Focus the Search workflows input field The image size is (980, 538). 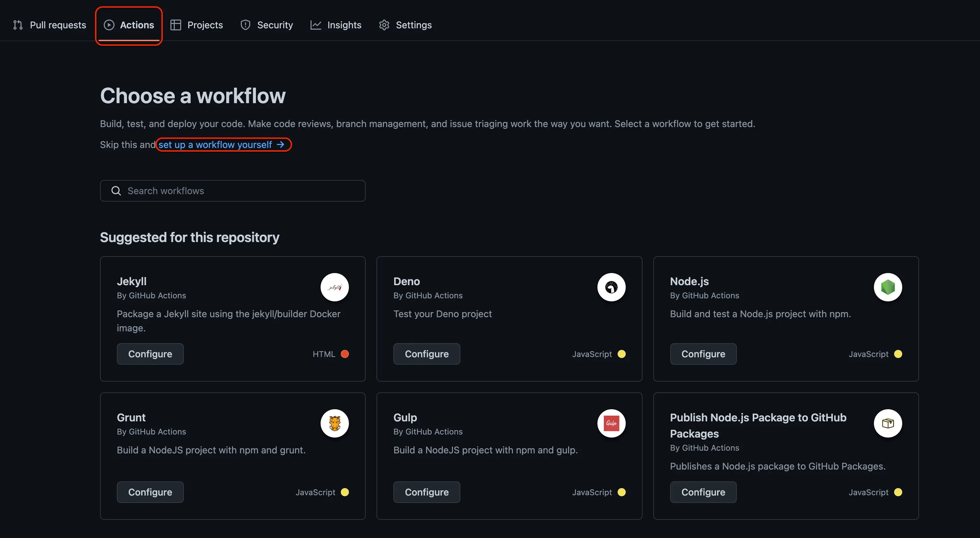(243, 191)
